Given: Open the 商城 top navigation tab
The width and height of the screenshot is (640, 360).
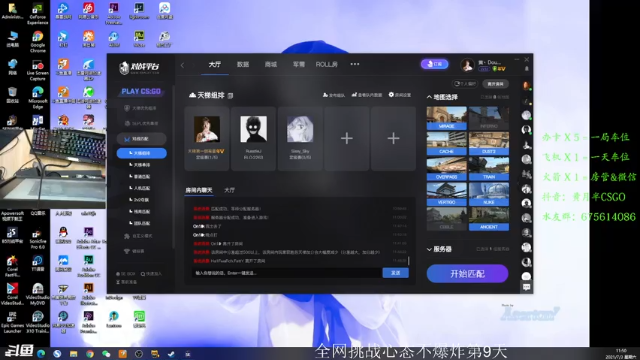Looking at the screenshot, I should tap(271, 64).
